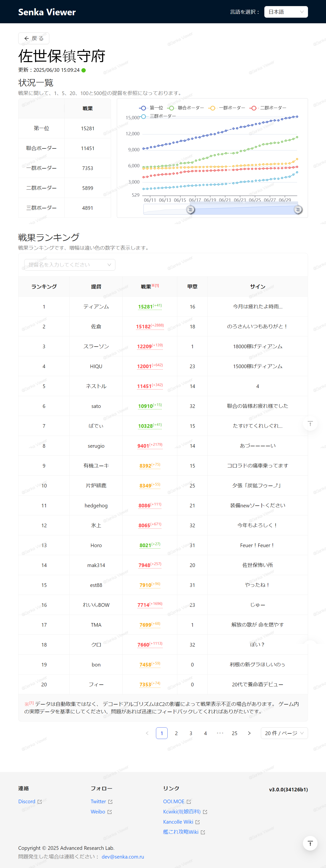Viewport: 326px width, 868px height.
Task: Click external link icon beside Weibo
Action: 109,812
